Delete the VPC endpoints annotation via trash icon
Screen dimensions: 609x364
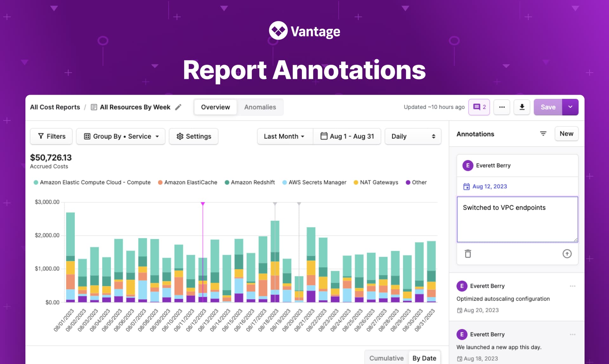pyautogui.click(x=468, y=254)
